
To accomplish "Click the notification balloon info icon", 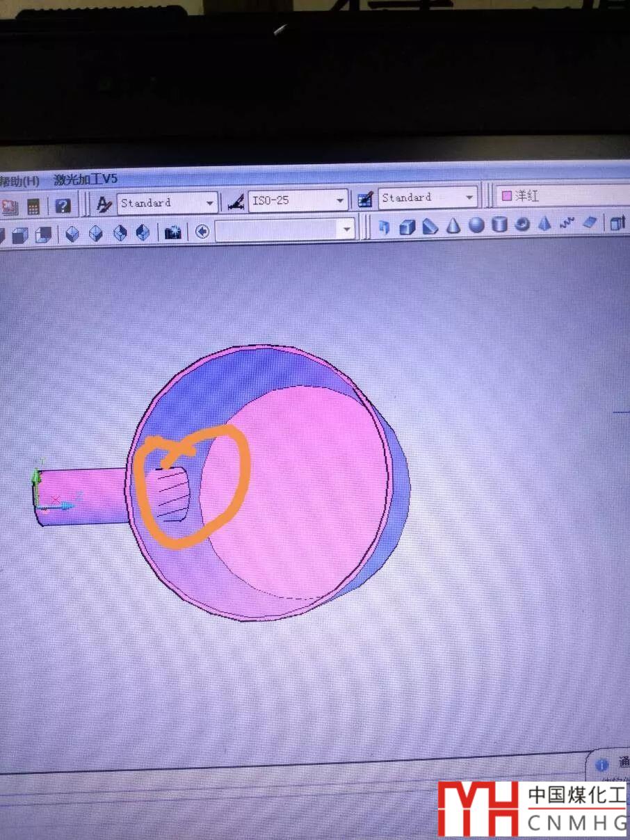I will pos(602,764).
